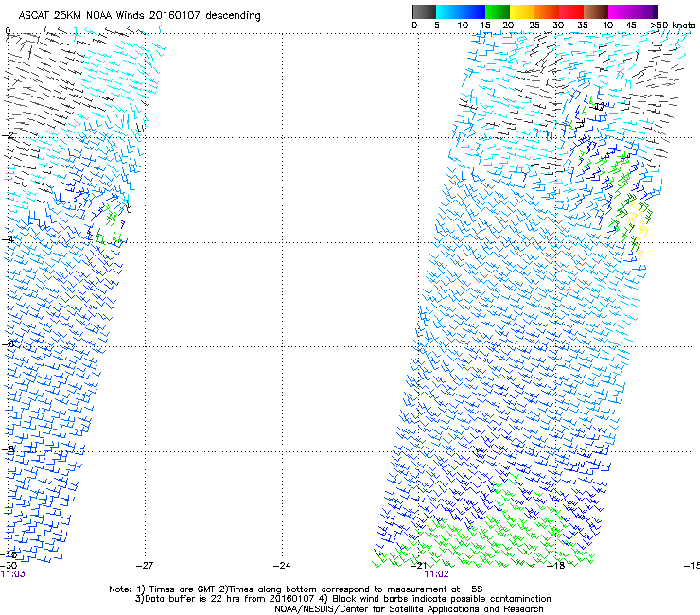Viewport: 700px width, 615px height.
Task: Click the '-21' longitude axis label
Action: coord(419,565)
